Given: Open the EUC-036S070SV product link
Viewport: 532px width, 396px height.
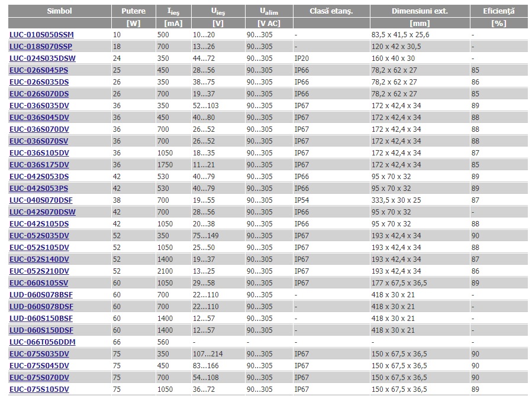Looking at the screenshot, I should click(38, 141).
